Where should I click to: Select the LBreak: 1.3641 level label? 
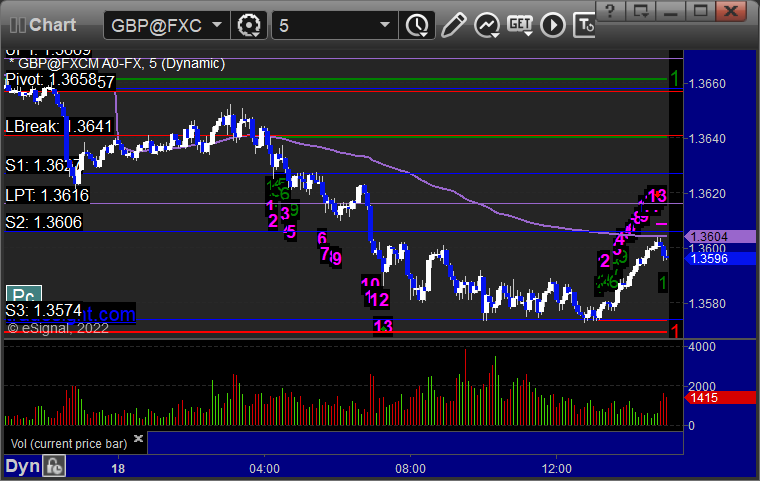click(59, 127)
